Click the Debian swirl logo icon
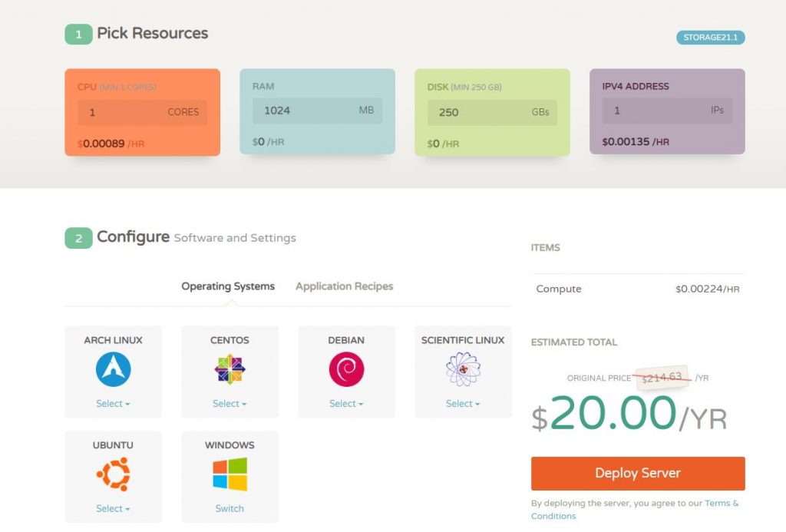The image size is (786, 532). tap(346, 369)
